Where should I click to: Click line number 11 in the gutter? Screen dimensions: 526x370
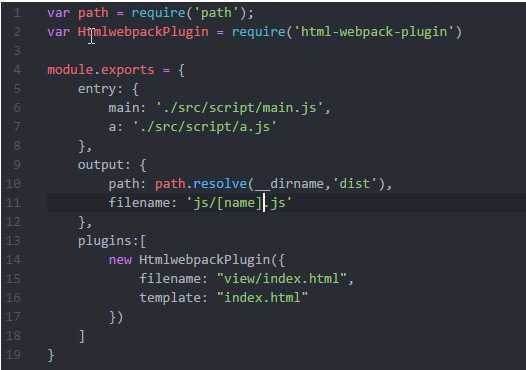[13, 203]
